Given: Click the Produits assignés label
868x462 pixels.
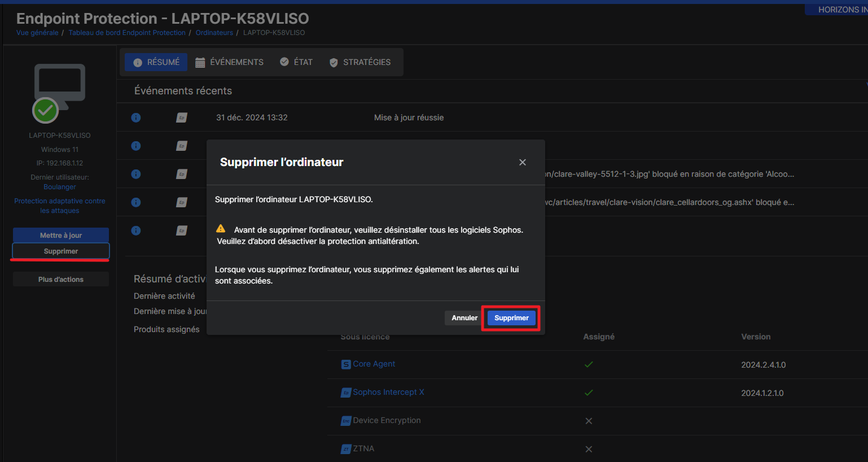Looking at the screenshot, I should click(x=166, y=329).
